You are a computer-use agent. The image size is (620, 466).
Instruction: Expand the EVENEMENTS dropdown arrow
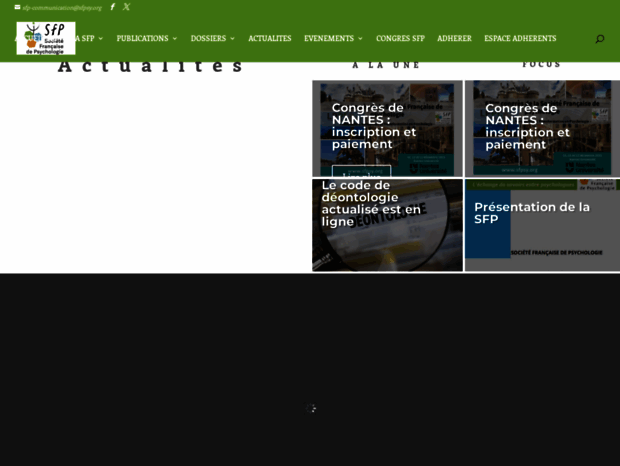(360, 38)
